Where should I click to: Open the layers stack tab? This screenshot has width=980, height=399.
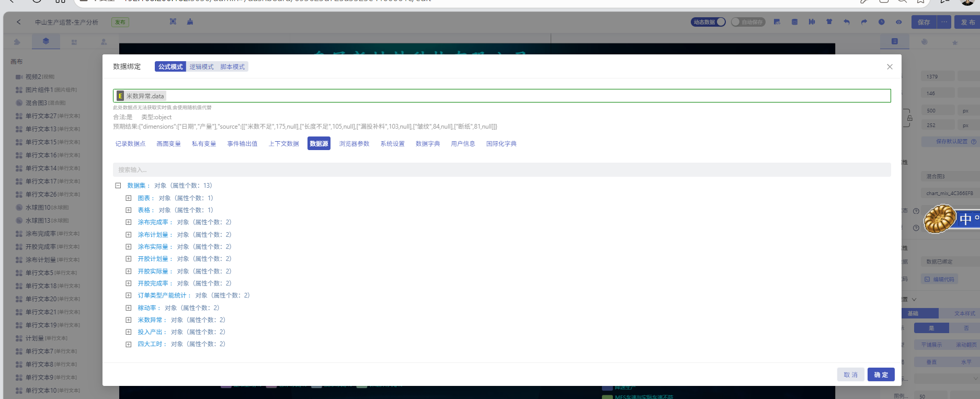pyautogui.click(x=46, y=41)
